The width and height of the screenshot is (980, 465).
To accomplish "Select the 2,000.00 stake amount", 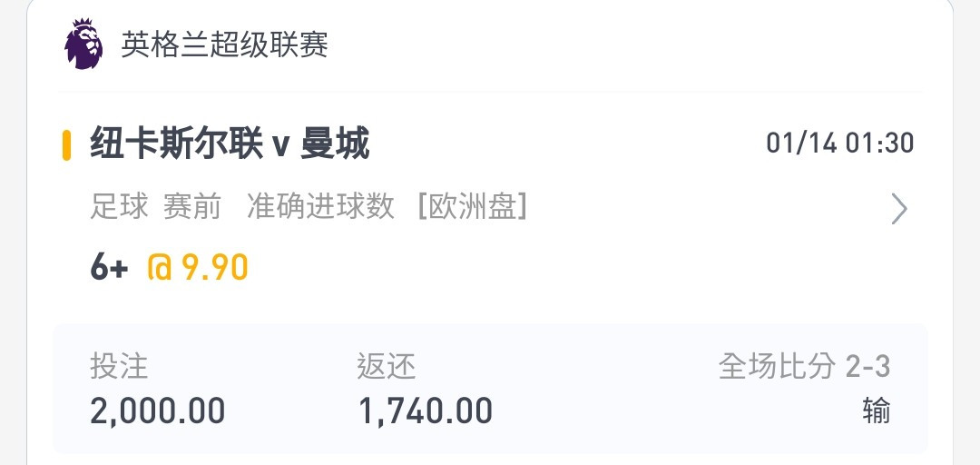I will (x=158, y=411).
